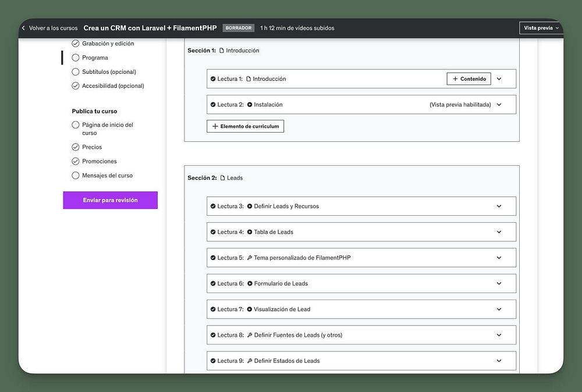Expand Lectura 5 Tema personalizado chevron

[x=499, y=258]
